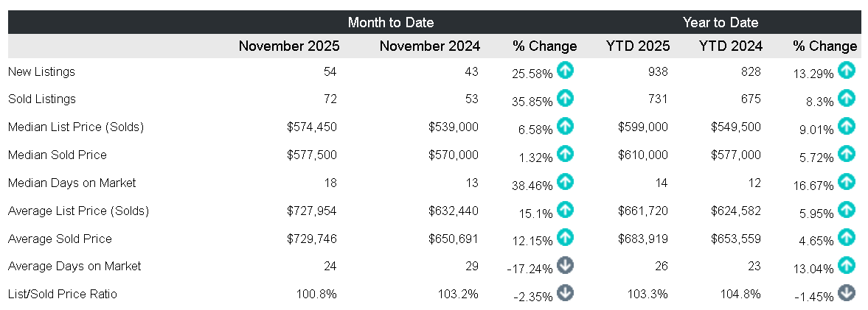This screenshot has width=868, height=310.
Task: Click the up arrow next to Sold Listings 35.85%
Action: click(x=565, y=98)
